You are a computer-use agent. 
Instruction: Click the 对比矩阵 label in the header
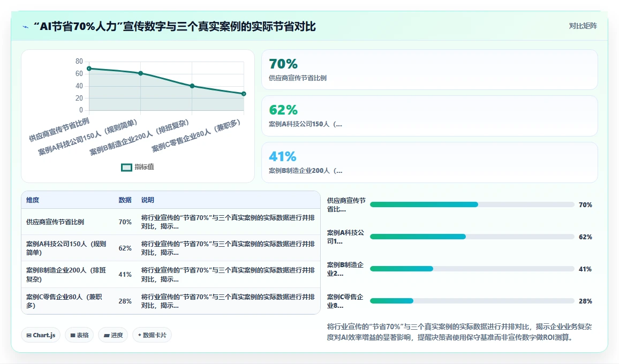click(583, 26)
